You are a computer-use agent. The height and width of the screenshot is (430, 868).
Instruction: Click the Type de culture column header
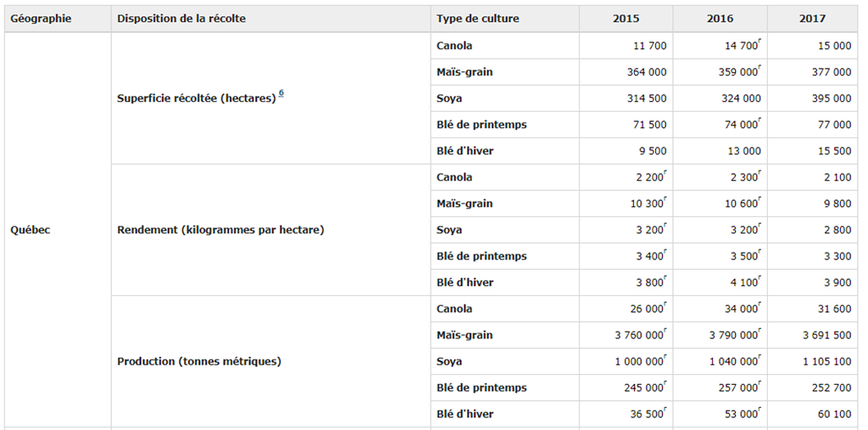click(x=478, y=19)
